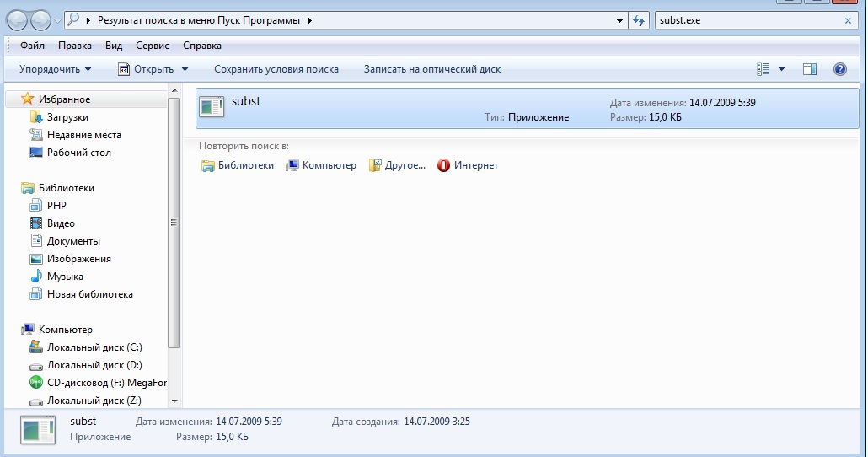Repeat search in Компьютер
This screenshot has width=868, height=457.
[321, 165]
